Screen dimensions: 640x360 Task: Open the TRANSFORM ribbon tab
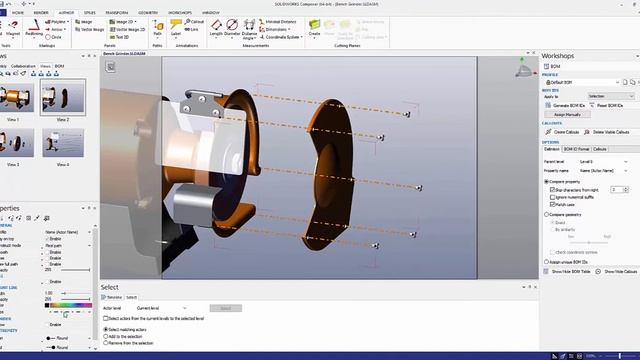pyautogui.click(x=116, y=13)
